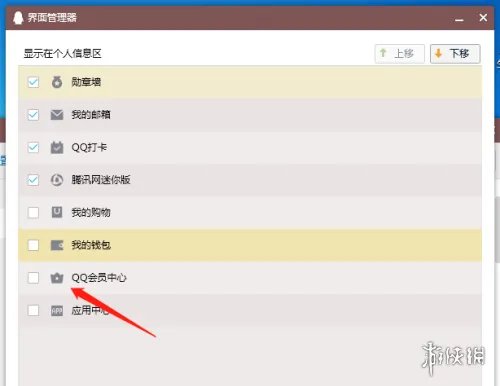
Task: Enable the QQ会员中心 checkbox
Action: tap(33, 278)
